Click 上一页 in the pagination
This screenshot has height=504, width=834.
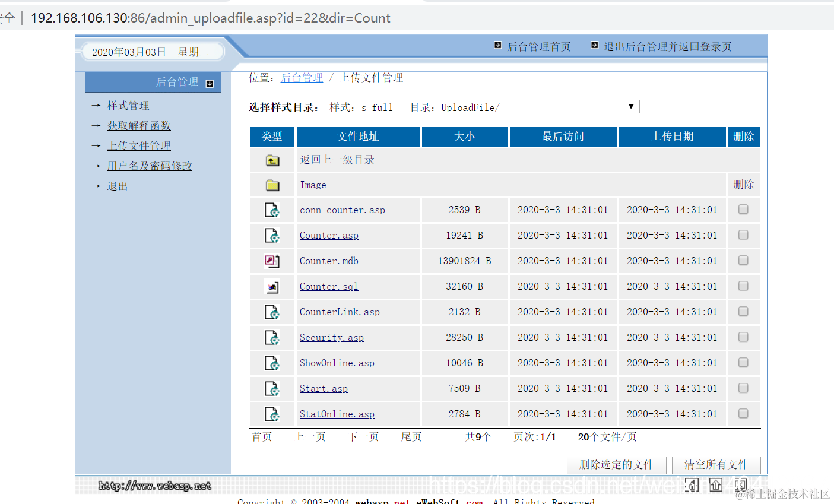point(310,437)
